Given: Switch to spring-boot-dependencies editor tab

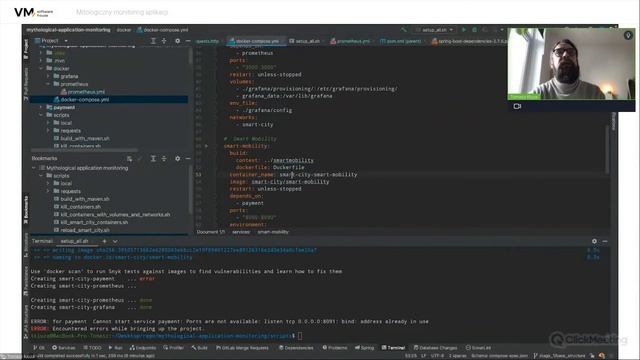Looking at the screenshot, I should [468, 41].
